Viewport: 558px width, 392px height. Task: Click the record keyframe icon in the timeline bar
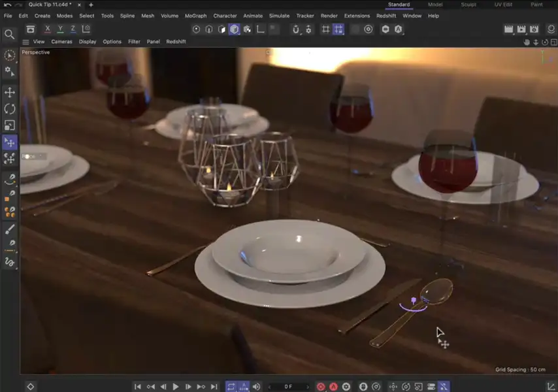coord(322,386)
